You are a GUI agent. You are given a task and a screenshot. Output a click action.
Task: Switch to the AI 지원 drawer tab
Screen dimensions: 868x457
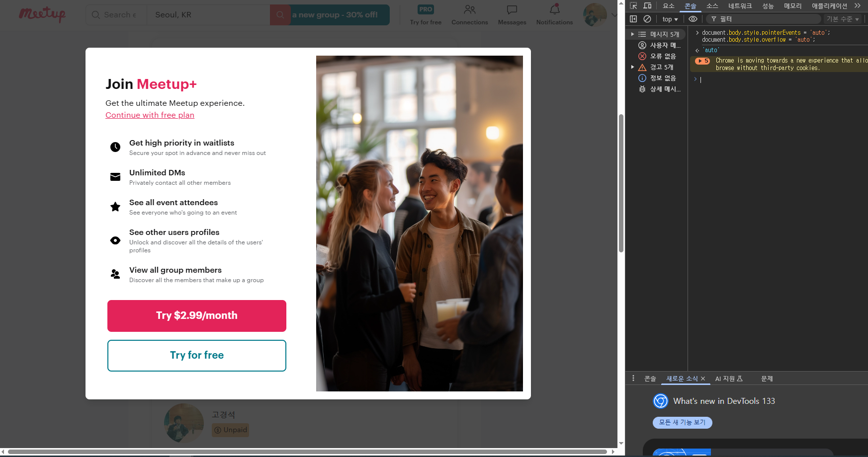coord(729,379)
